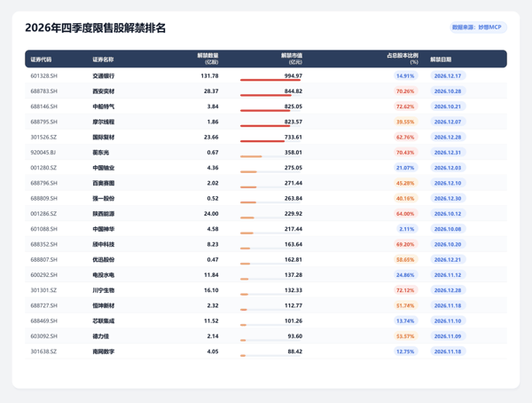
Task: Click the 14.91% ratio badge
Action: 405,75
